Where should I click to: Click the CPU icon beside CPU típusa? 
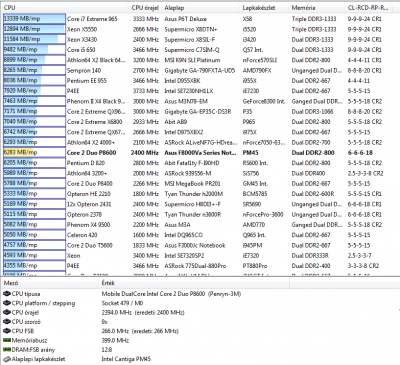(7, 294)
